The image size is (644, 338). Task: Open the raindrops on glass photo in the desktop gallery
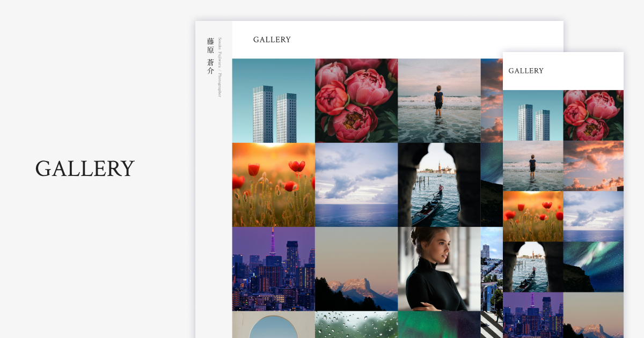coord(356,325)
